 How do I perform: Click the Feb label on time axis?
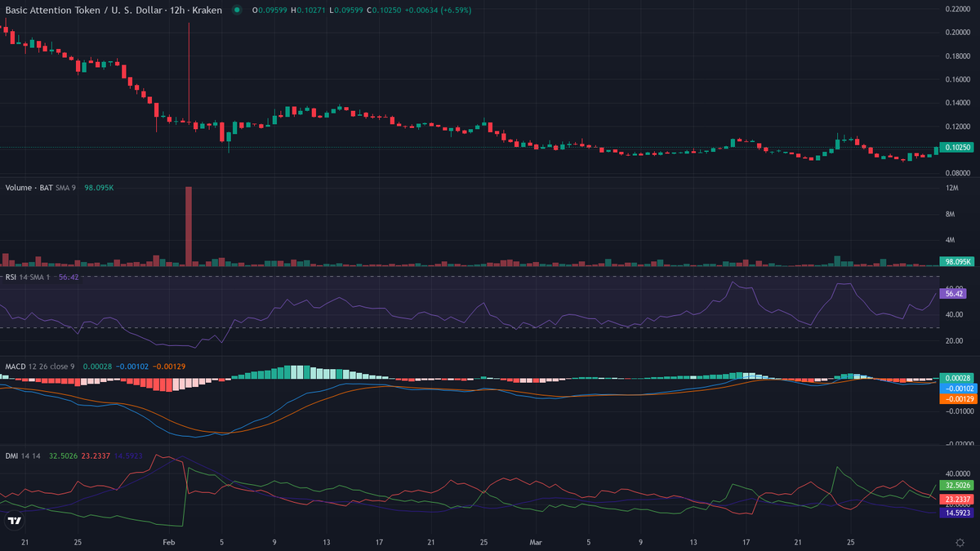(169, 541)
